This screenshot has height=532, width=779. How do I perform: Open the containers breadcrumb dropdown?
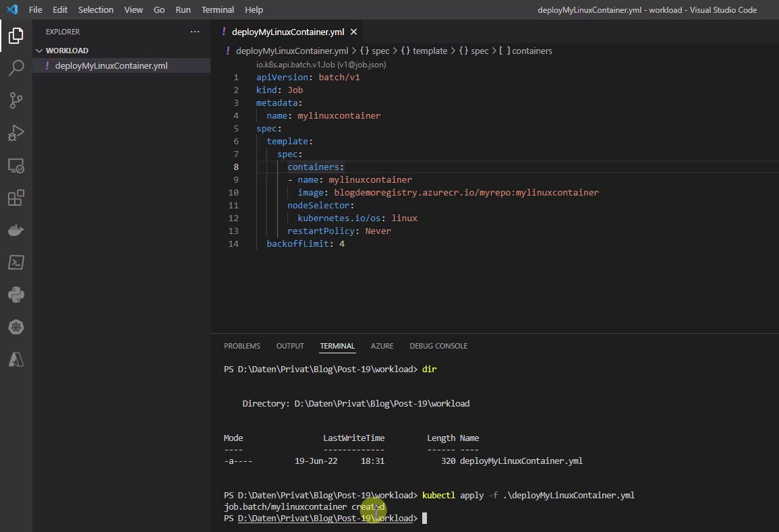click(x=532, y=51)
